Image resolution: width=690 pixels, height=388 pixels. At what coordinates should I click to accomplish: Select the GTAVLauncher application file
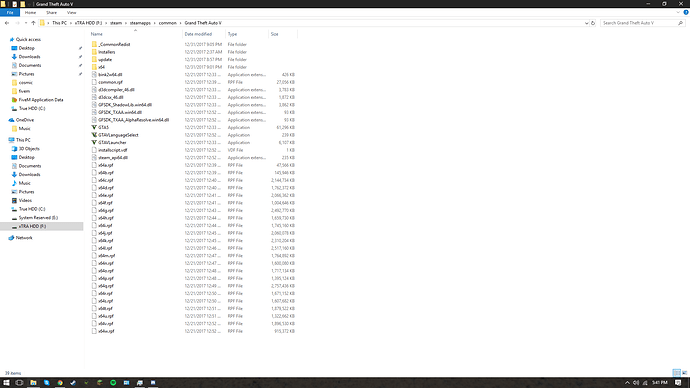click(x=112, y=143)
